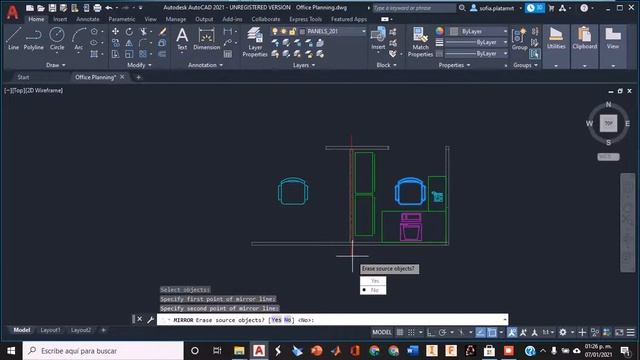The width and height of the screenshot is (640, 360).
Task: Click the Rotate tool icon
Action: [129, 31]
